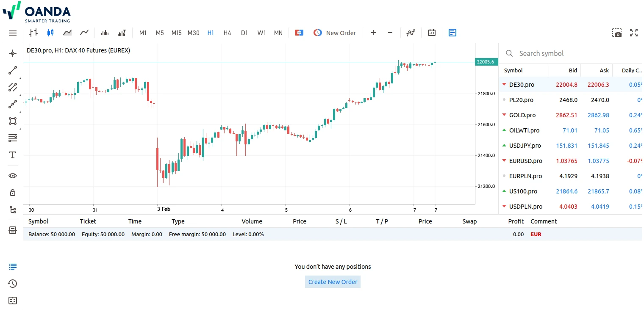Select the trend line drawing tool

click(13, 70)
